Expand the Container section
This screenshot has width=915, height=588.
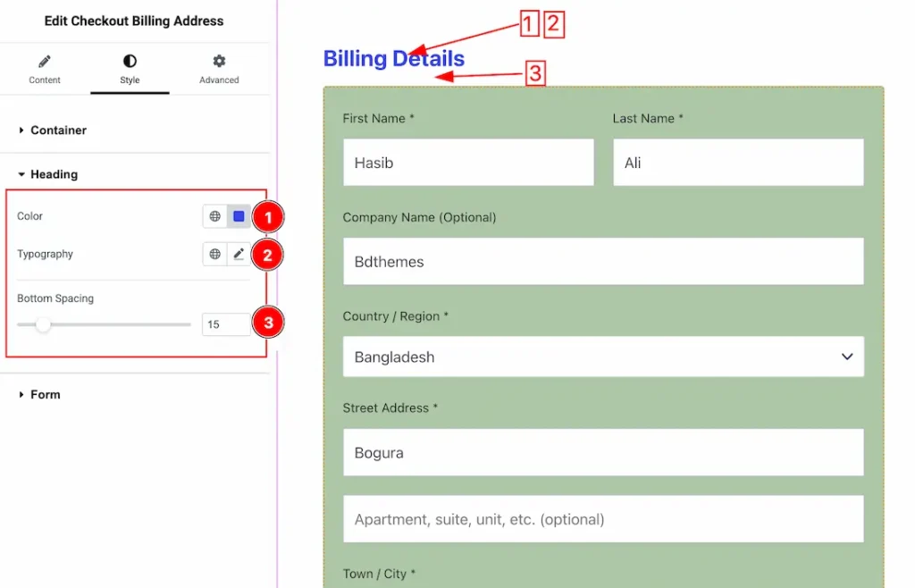(58, 130)
